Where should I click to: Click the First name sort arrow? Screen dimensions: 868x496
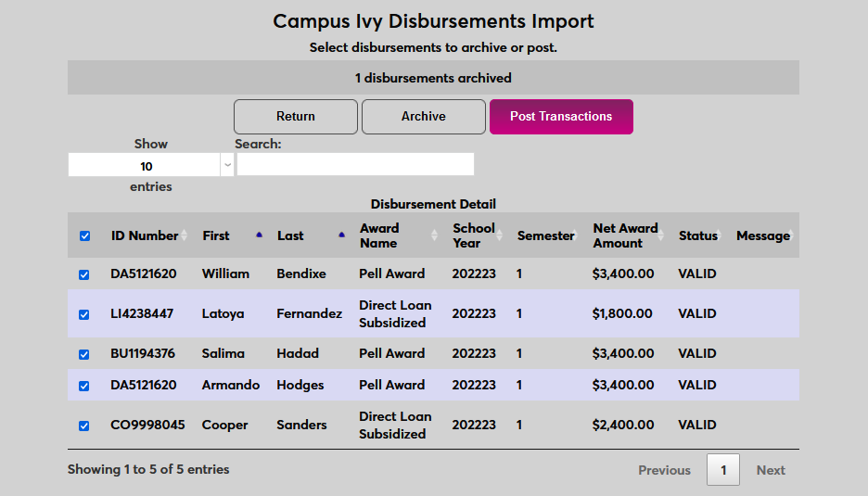tap(259, 235)
